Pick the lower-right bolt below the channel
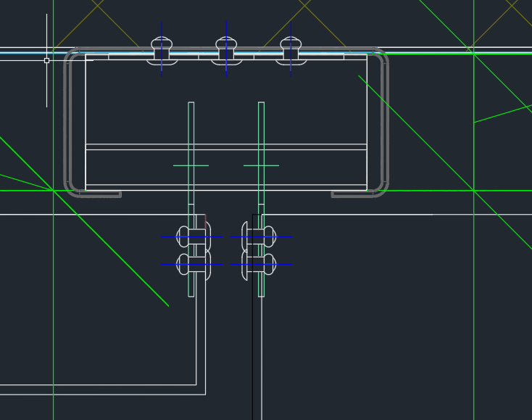The image size is (532, 420). point(259,264)
